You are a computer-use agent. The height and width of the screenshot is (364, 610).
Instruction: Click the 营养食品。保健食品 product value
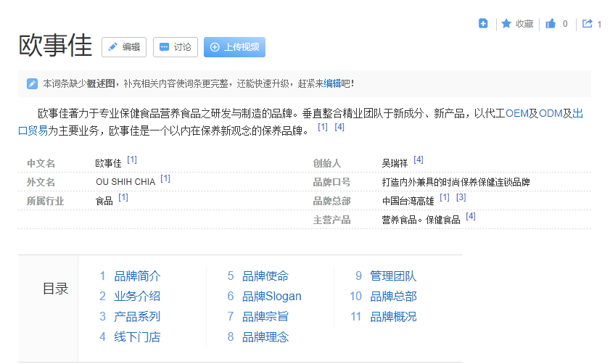421,220
